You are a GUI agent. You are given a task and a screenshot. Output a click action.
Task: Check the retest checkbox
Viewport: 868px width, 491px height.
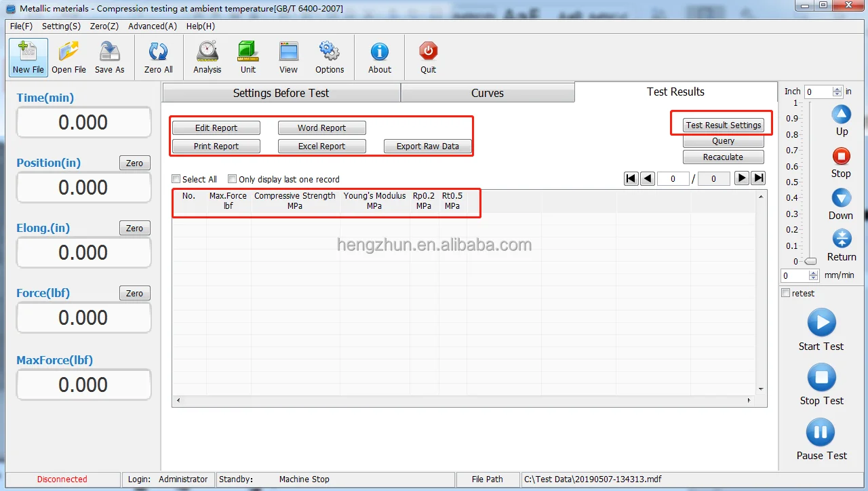(x=786, y=293)
